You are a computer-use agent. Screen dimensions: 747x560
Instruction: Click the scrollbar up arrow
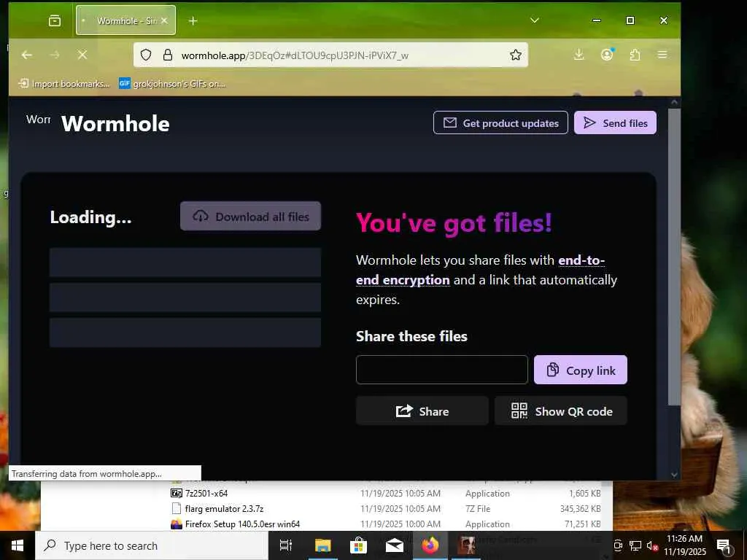pyautogui.click(x=674, y=102)
